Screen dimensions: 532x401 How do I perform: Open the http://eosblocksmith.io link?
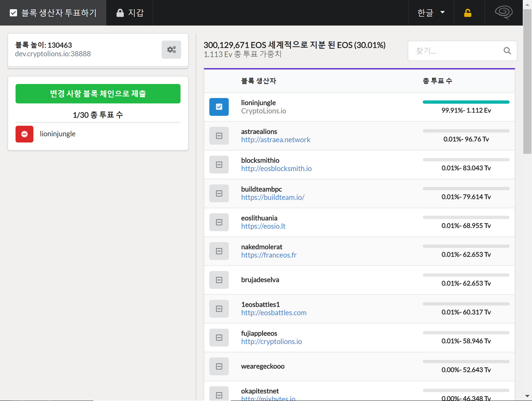coord(276,169)
